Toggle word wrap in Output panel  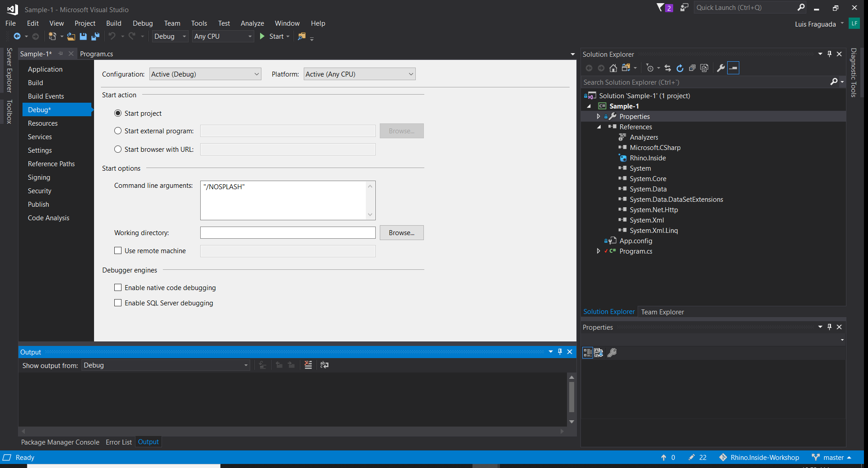324,365
